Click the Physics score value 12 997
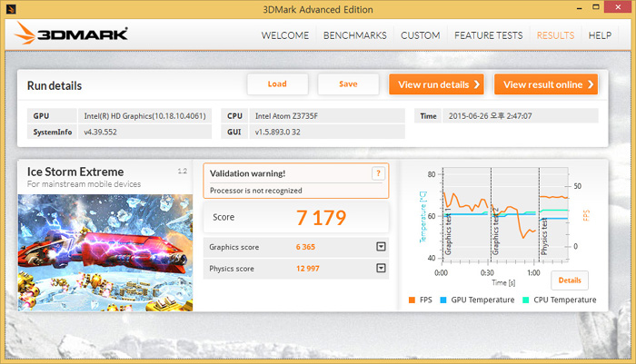This screenshot has height=364, width=636. click(307, 269)
